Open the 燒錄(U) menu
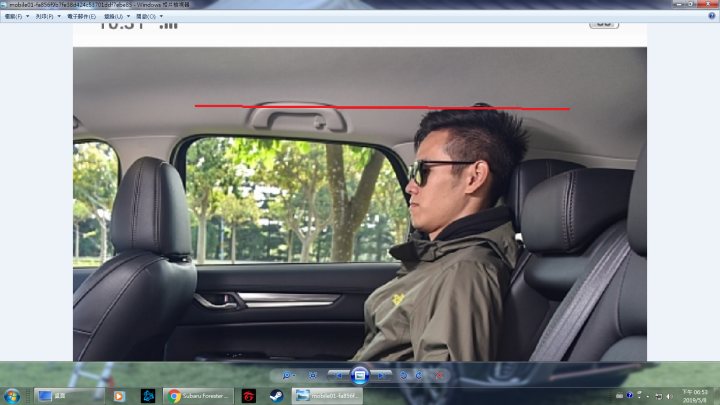 (x=117, y=17)
